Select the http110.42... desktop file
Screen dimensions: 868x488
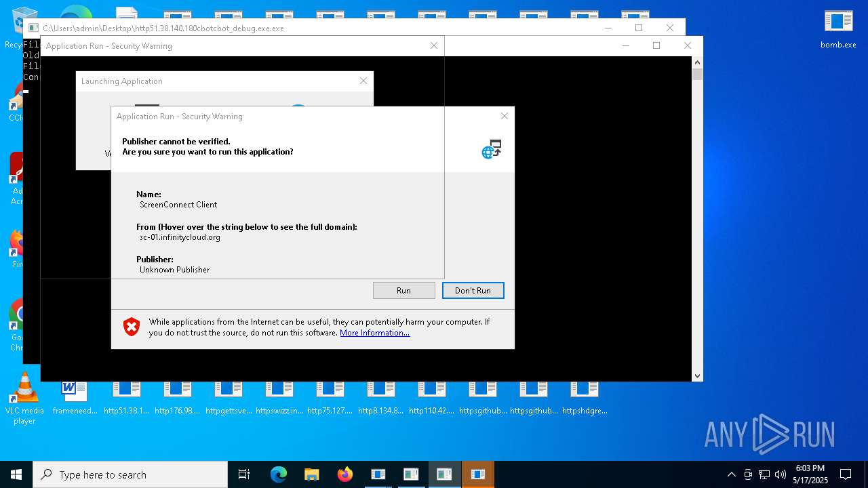pos(432,398)
